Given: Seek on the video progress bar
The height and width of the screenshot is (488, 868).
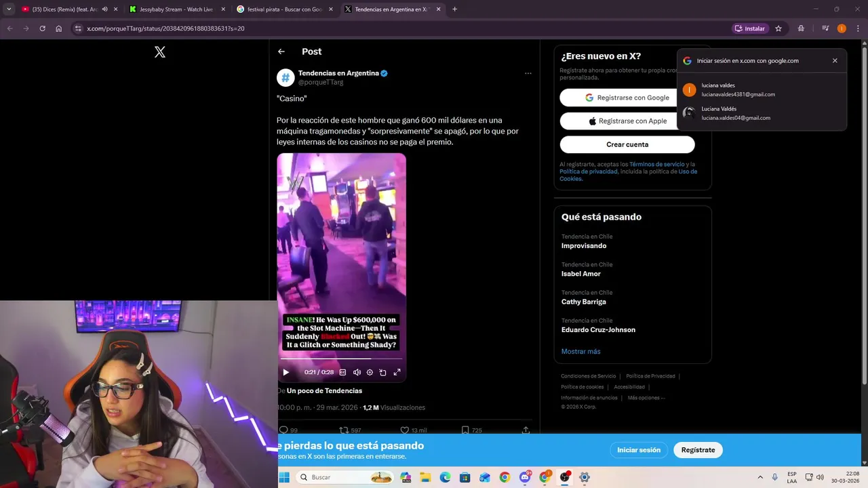Looking at the screenshot, I should coord(341,359).
